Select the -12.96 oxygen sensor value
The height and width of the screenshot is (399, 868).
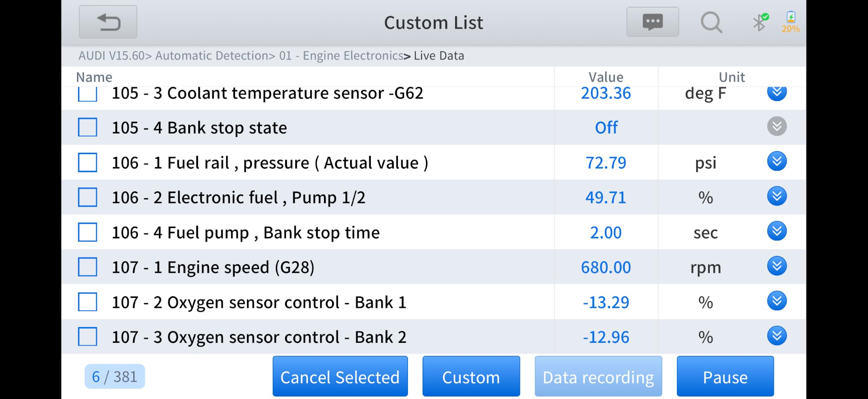pyautogui.click(x=606, y=337)
